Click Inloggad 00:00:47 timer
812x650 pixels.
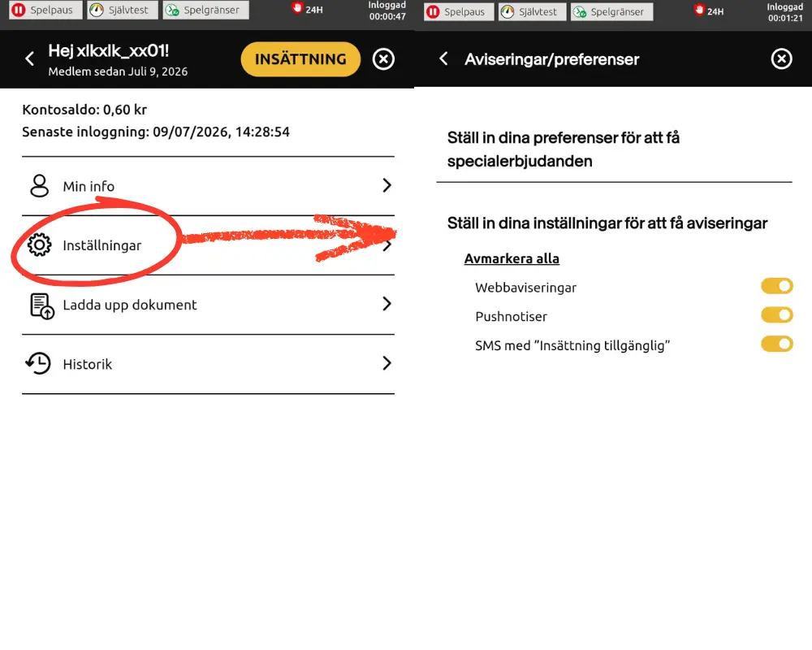(387, 11)
